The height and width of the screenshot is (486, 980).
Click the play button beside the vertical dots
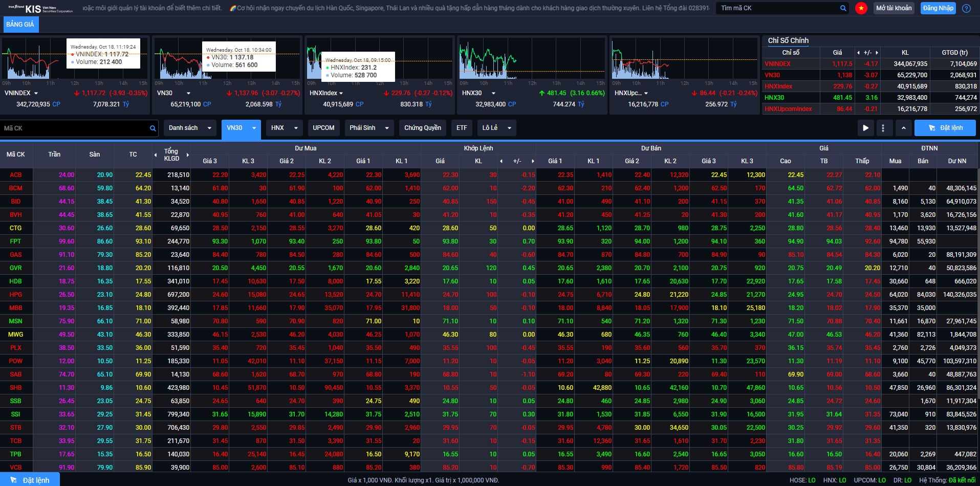[x=865, y=128]
